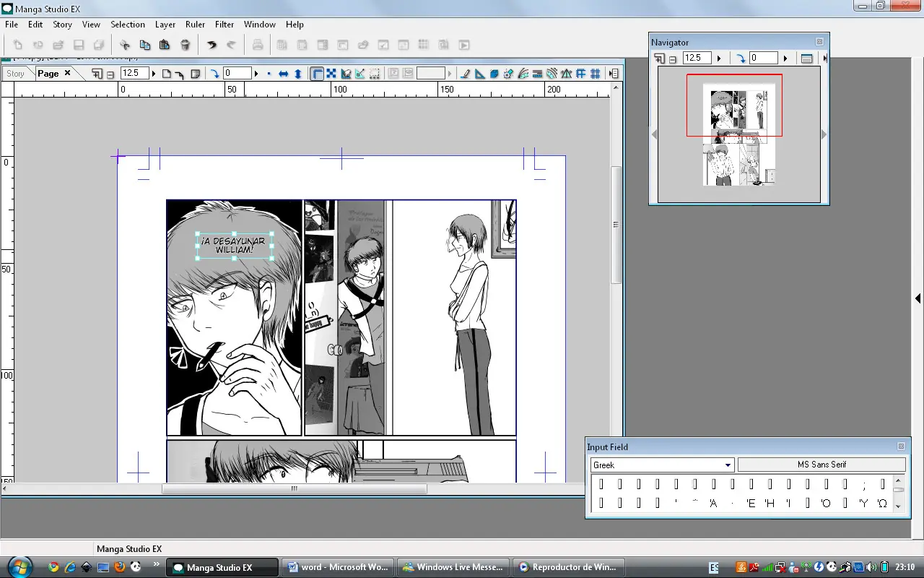Click the canvas vertical scrollbar thumb
Image resolution: width=924 pixels, height=578 pixels.
616,225
